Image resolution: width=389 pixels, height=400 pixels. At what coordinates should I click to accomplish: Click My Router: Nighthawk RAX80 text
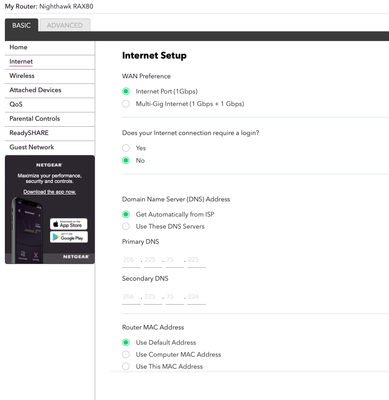(x=49, y=6)
